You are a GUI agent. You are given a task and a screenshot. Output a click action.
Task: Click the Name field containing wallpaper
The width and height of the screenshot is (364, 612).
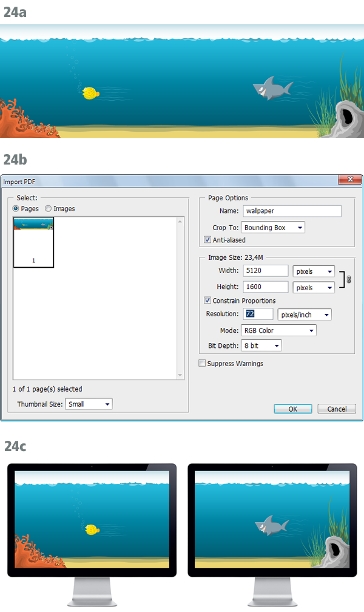point(292,211)
